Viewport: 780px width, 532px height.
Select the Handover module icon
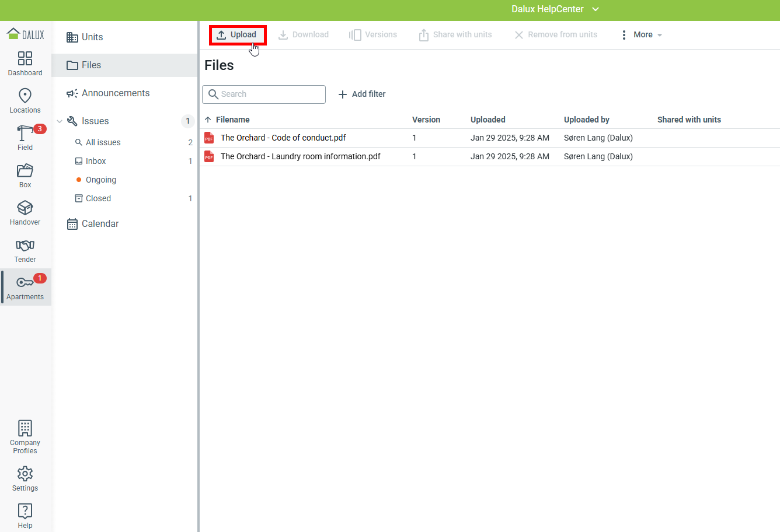(25, 208)
